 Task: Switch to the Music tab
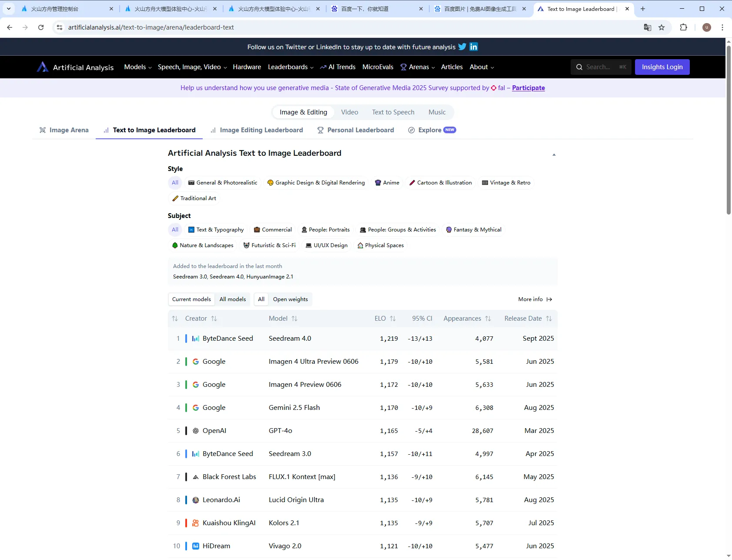pos(437,112)
